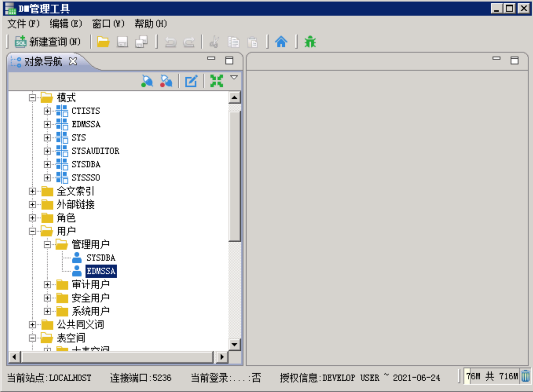Viewport: 533px width, 392px height.
Task: Click the green connect icon in navigator
Action: pos(147,81)
